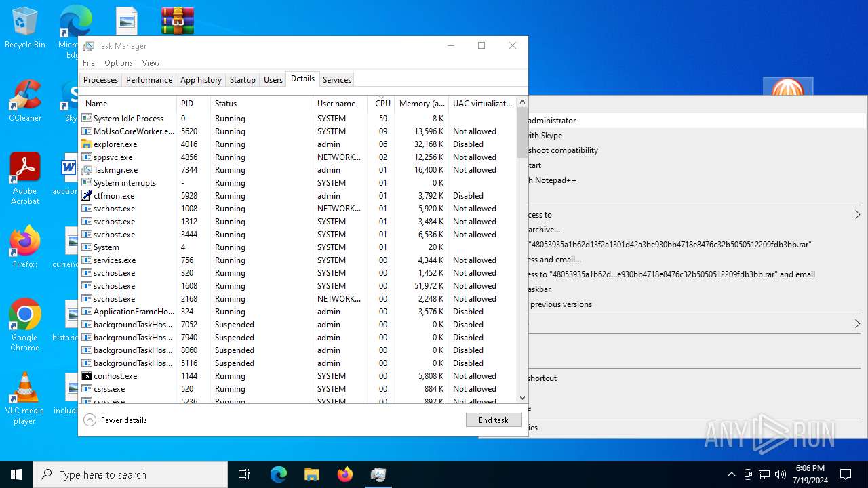Image resolution: width=868 pixels, height=488 pixels.
Task: Launch Firefox from the taskbar
Action: (344, 474)
